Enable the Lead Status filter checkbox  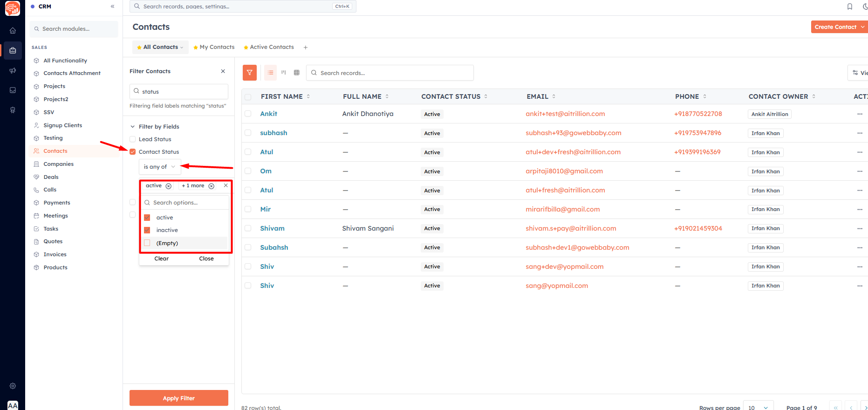click(133, 139)
